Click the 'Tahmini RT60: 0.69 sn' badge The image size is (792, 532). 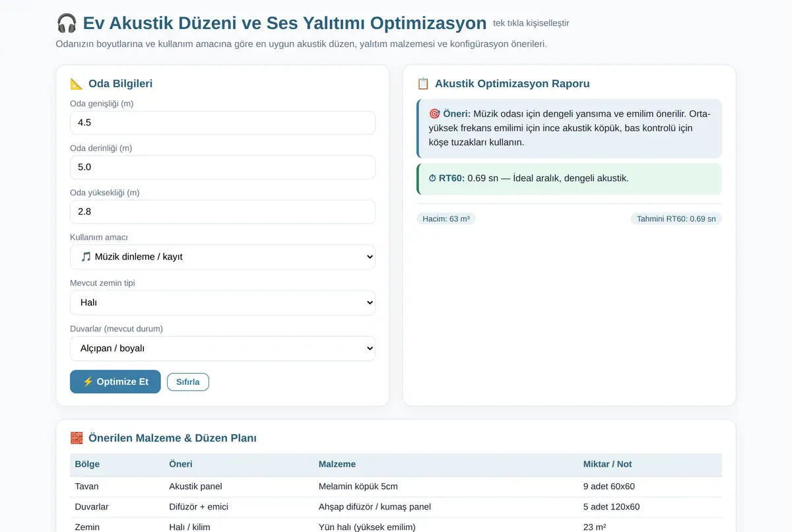676,218
